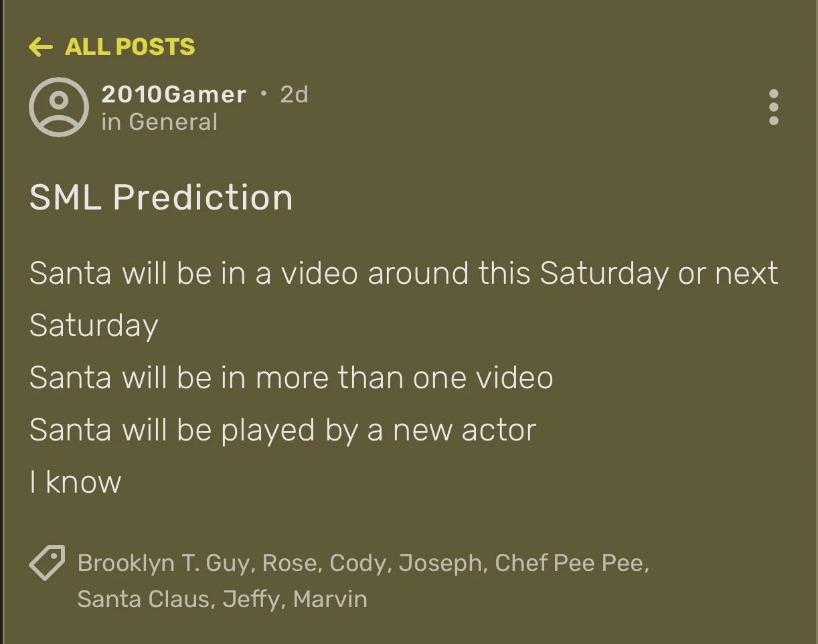This screenshot has width=818, height=644.
Task: Click the SML Prediction post title
Action: (x=161, y=198)
